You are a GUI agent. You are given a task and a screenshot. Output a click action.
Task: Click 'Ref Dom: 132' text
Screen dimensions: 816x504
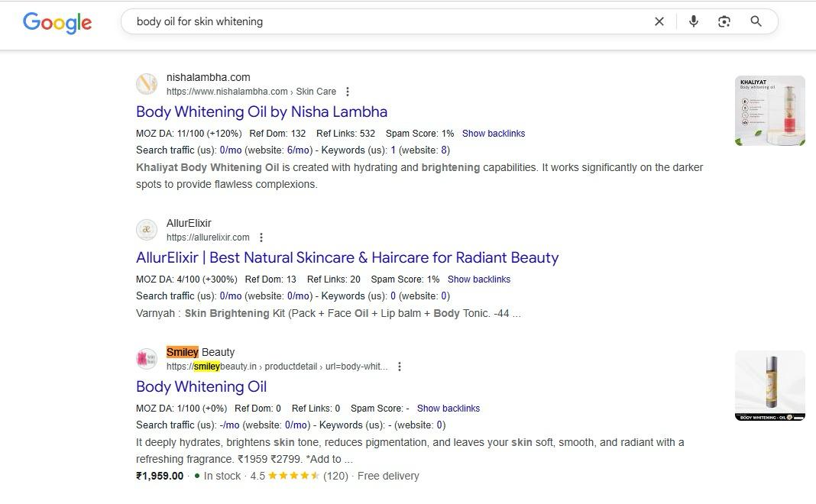(x=277, y=133)
